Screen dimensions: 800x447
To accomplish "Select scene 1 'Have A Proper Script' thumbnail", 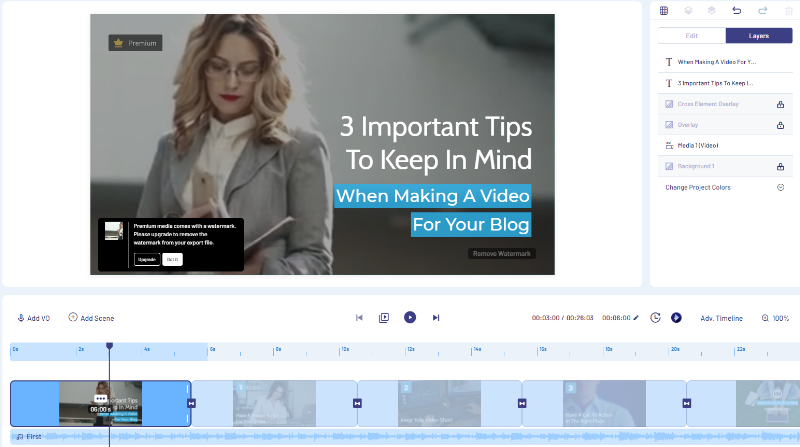I will point(274,404).
